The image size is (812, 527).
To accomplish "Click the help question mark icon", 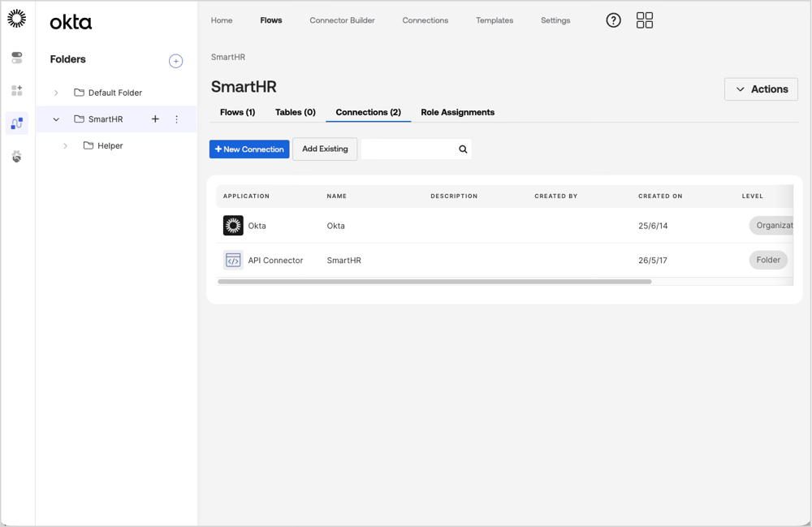I will click(x=613, y=20).
